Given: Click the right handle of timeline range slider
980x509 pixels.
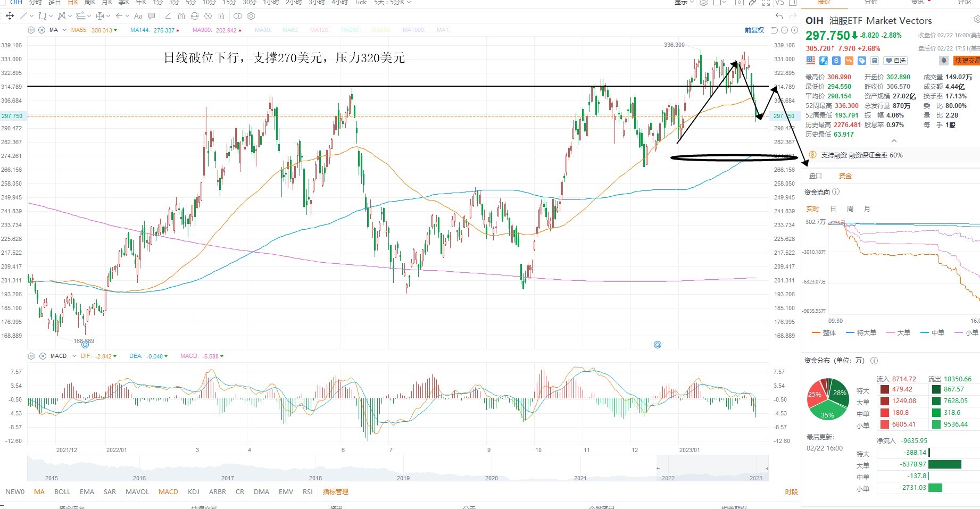Looking at the screenshot, I should click(767, 468).
